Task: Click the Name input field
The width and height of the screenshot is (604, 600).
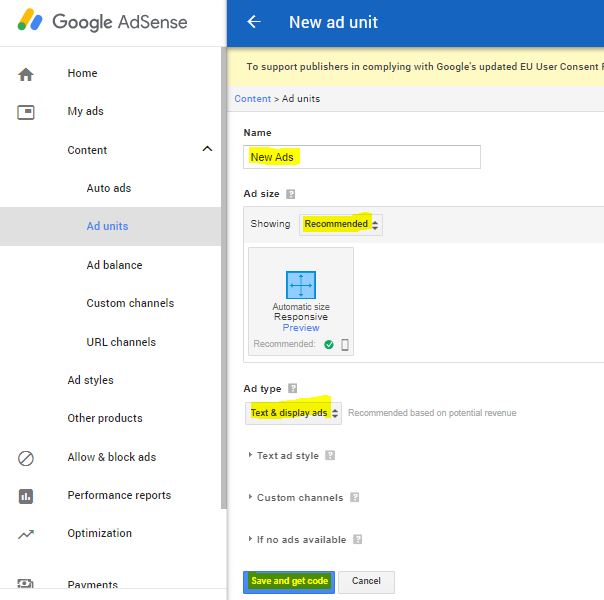Action: point(362,157)
